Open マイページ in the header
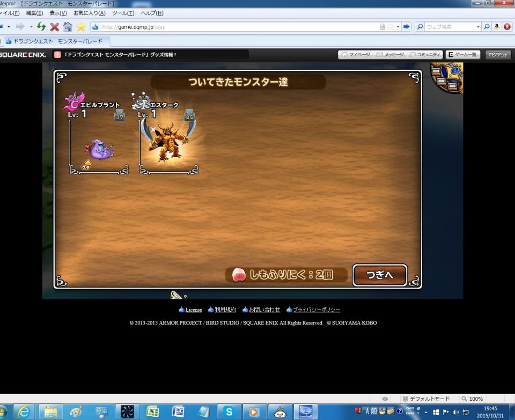The width and height of the screenshot is (515, 420). [356, 55]
